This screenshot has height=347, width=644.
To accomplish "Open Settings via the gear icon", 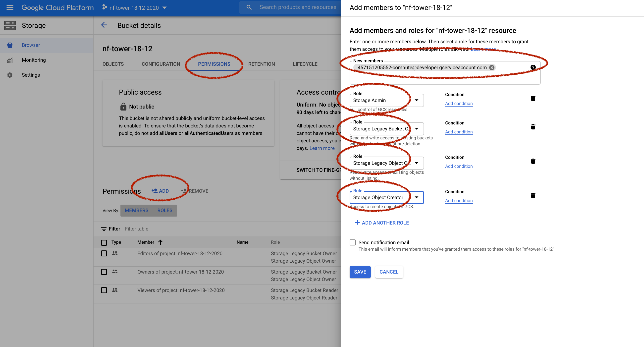I will point(10,75).
